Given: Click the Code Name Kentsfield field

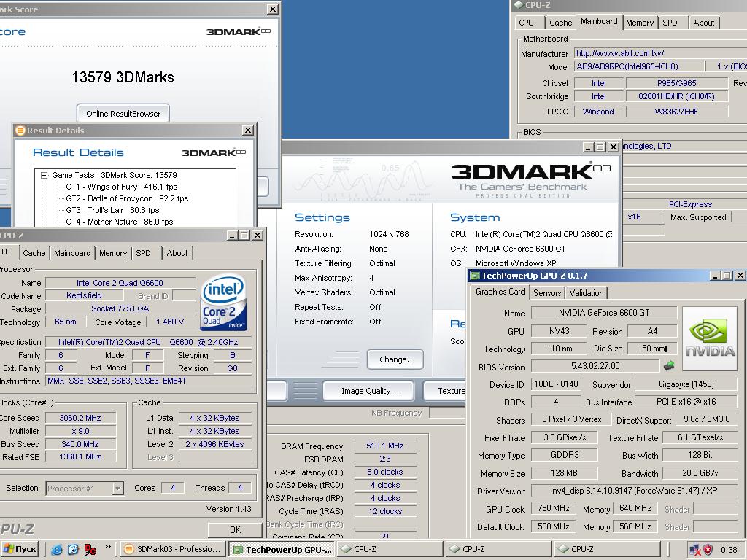Looking at the screenshot, I should [84, 295].
